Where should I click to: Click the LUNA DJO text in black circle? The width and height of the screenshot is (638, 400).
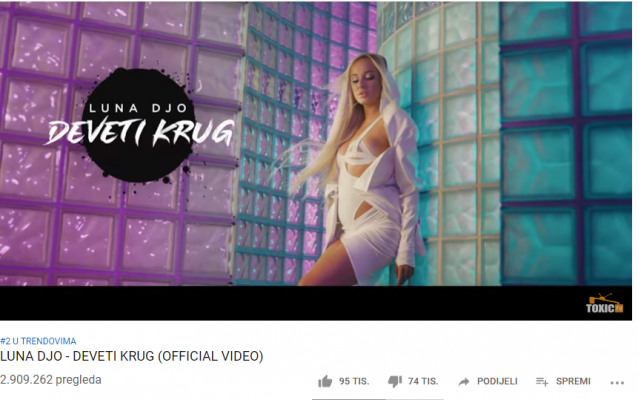[138, 108]
